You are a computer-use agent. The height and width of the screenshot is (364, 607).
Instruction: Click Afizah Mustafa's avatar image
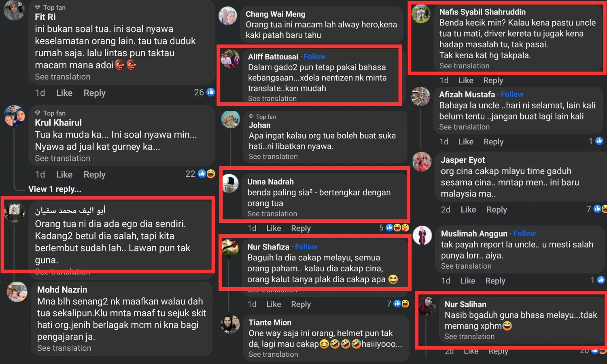click(x=420, y=97)
